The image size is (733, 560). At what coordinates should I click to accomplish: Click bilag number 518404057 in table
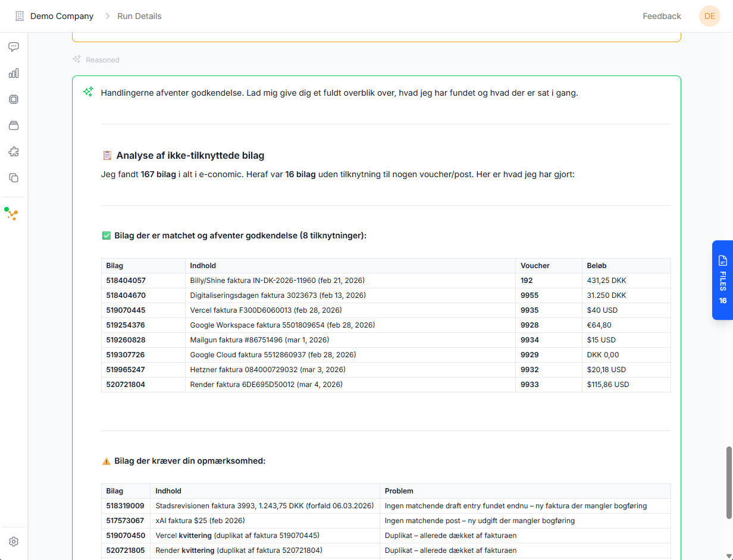[126, 281]
